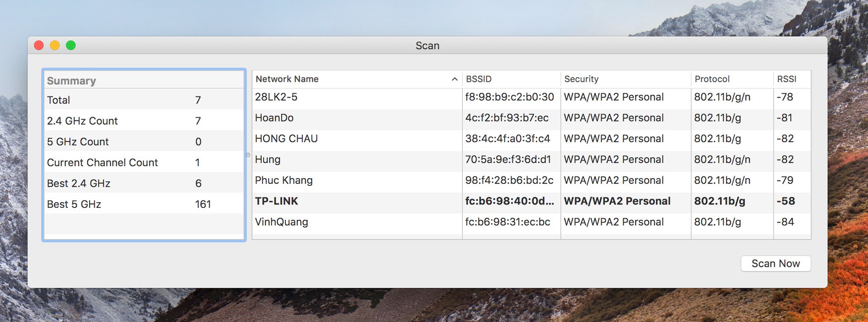Close the Scan window
Screen dimensions: 868x322
pos(39,45)
